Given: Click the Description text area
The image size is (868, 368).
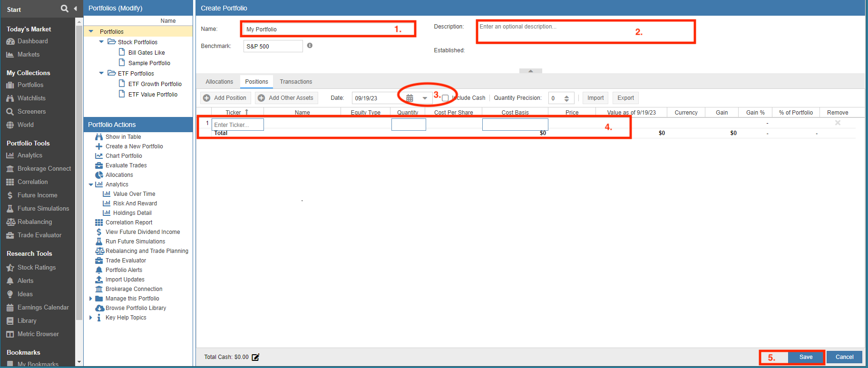Looking at the screenshot, I should [x=585, y=32].
